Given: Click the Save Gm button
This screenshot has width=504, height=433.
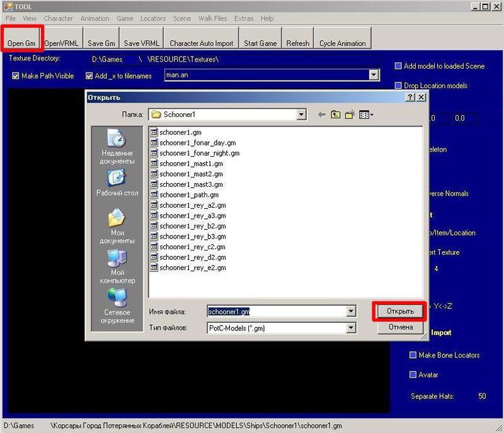Looking at the screenshot, I should click(101, 38).
